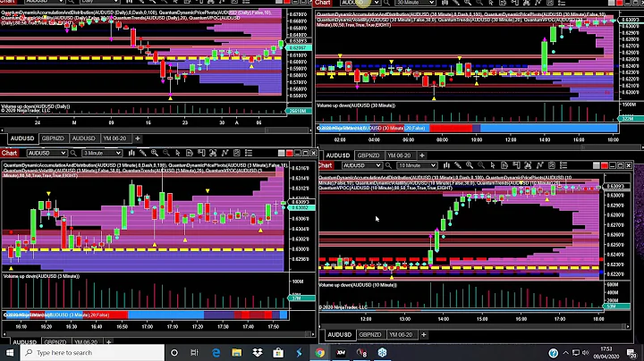Open the 30 Minute interval dropdown
644x361 pixels.
[415, 3]
